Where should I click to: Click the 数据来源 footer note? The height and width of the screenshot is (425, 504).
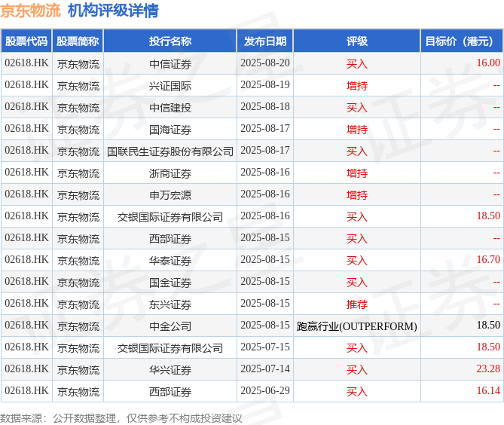click(x=121, y=418)
